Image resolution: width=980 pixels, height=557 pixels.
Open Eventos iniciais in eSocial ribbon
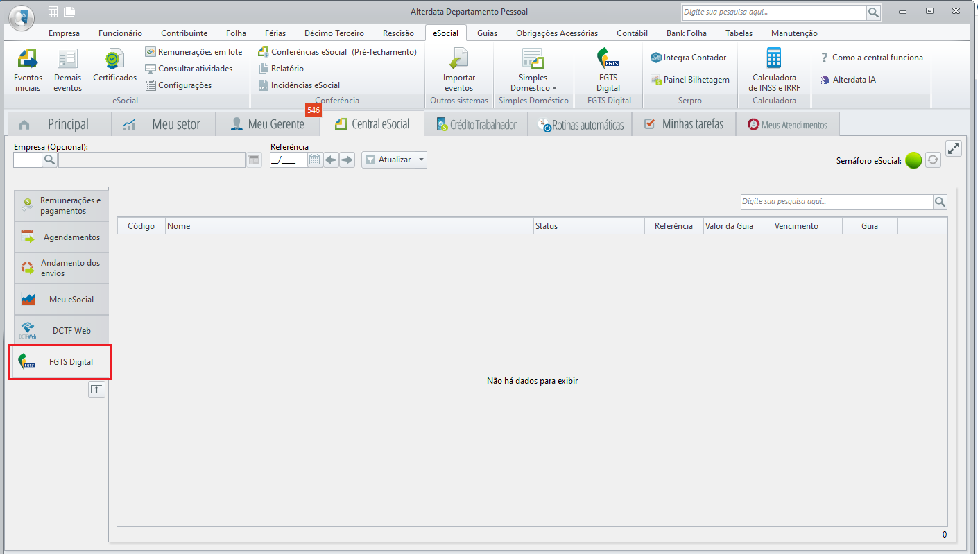tap(28, 70)
